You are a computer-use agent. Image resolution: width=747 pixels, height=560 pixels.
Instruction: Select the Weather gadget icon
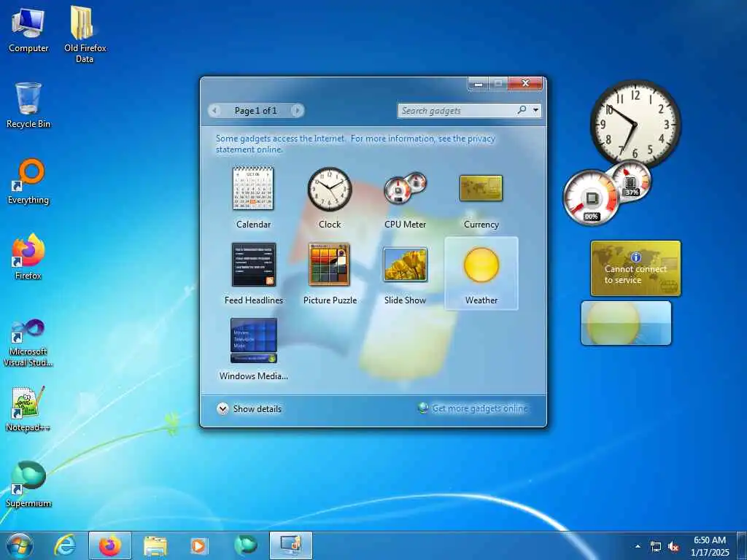481,265
